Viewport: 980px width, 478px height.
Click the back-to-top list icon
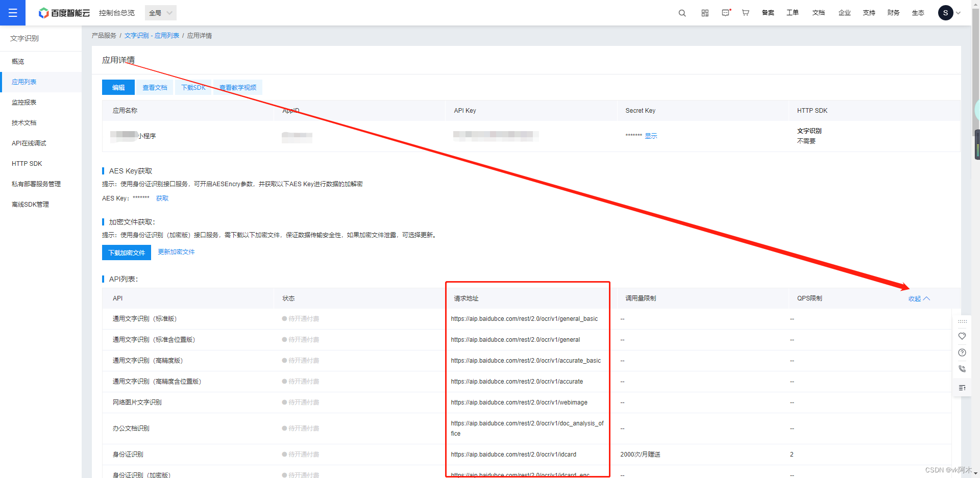pos(962,388)
